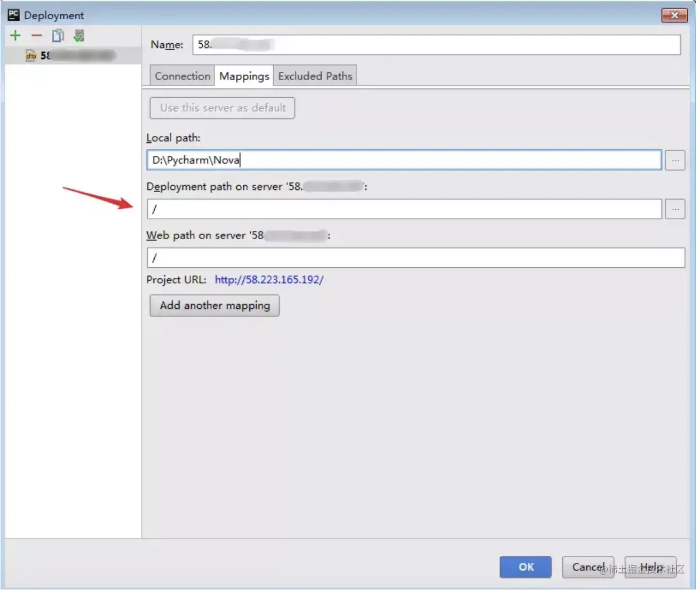This screenshot has width=700, height=590.
Task: Go to the Excluded Paths tab
Action: tap(315, 76)
